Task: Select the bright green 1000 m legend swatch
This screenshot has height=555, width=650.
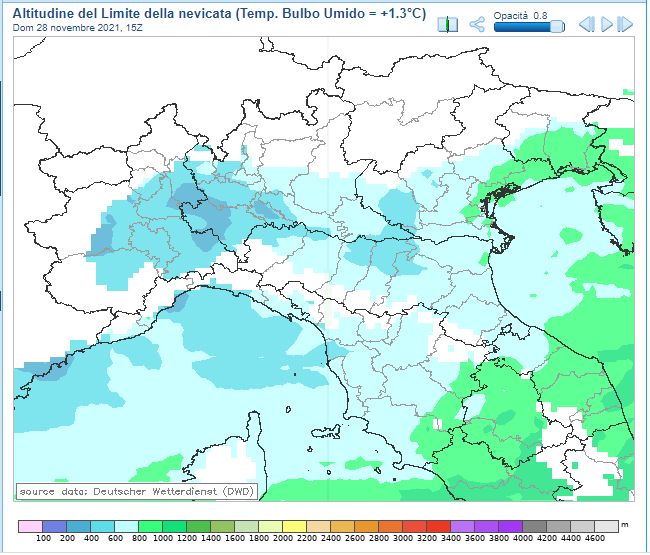Action: point(150,526)
